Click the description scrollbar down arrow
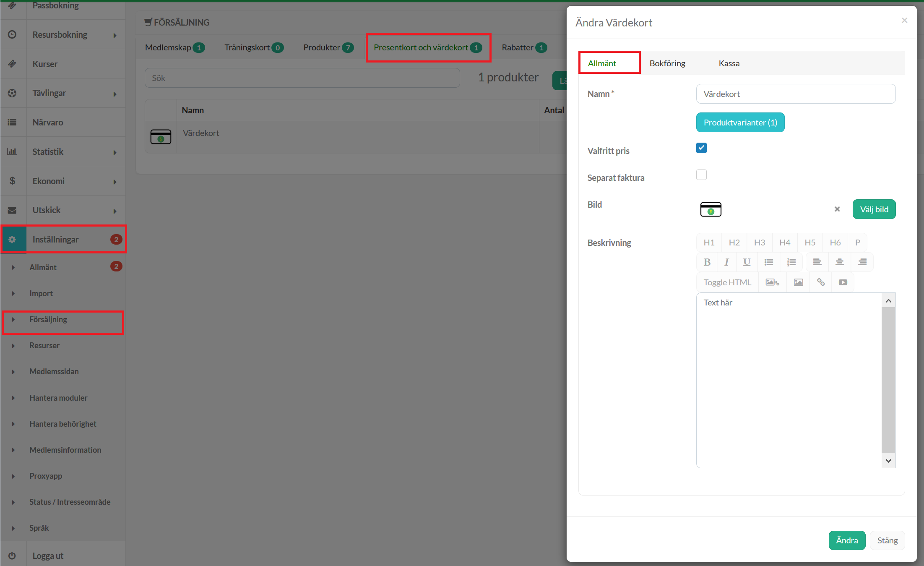This screenshot has height=566, width=924. (x=888, y=461)
